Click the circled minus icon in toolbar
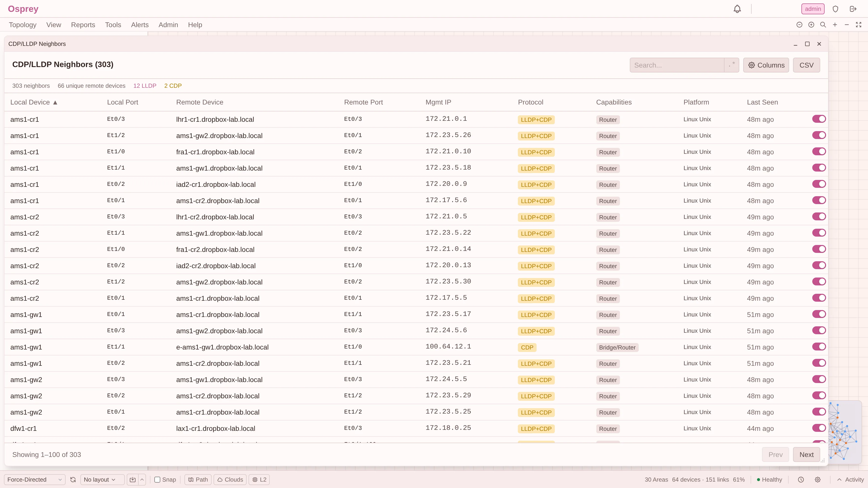This screenshot has width=868, height=488. [799, 25]
